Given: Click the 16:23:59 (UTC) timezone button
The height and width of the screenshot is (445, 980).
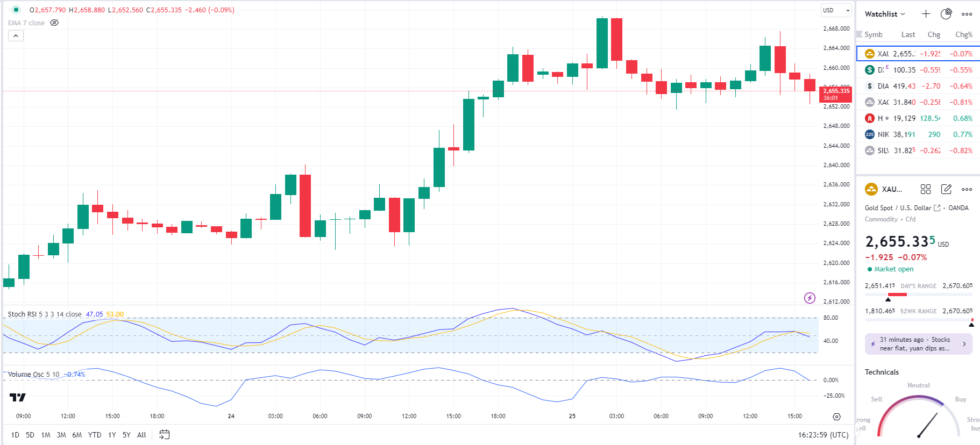Looking at the screenshot, I should tap(823, 435).
